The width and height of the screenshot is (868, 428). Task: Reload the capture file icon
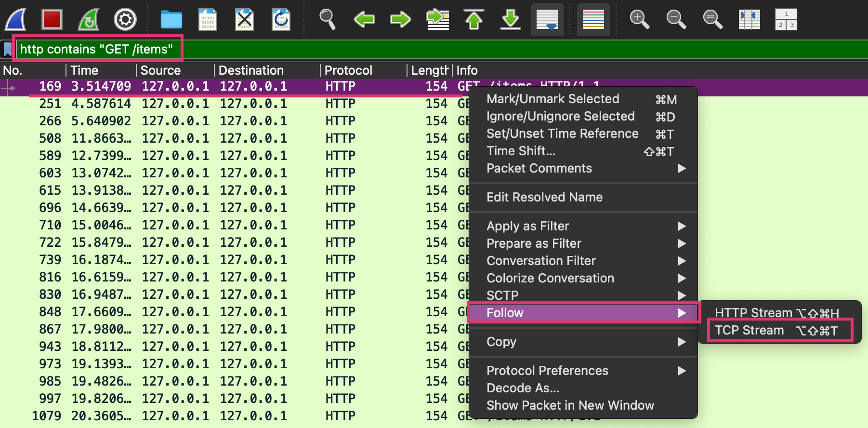pyautogui.click(x=281, y=19)
